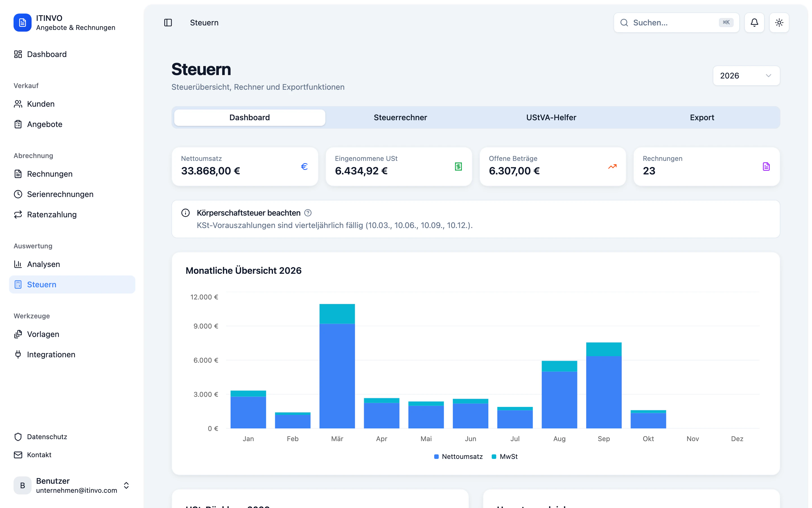Click the Sep bar in monthly chart

tap(604, 385)
